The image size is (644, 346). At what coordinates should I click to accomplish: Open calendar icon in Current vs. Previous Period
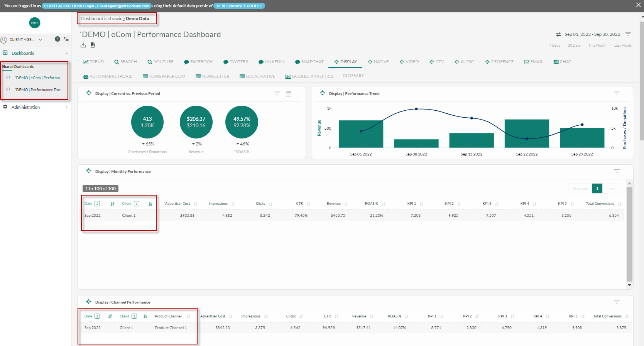tap(289, 93)
